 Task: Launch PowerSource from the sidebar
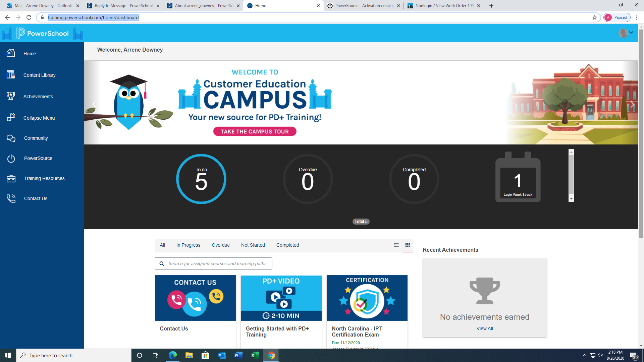click(38, 158)
